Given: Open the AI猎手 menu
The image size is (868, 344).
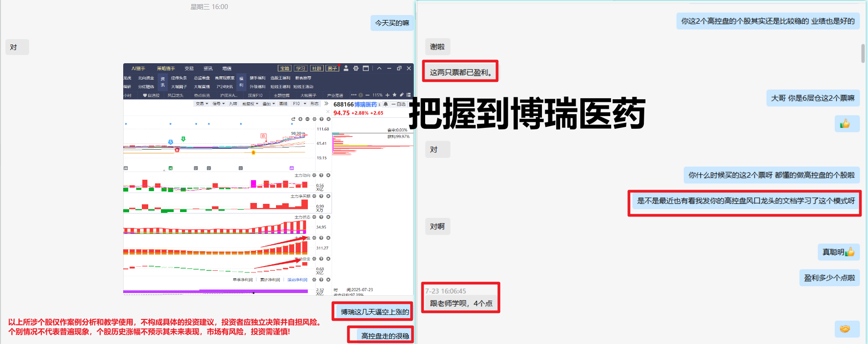Looking at the screenshot, I should 138,68.
